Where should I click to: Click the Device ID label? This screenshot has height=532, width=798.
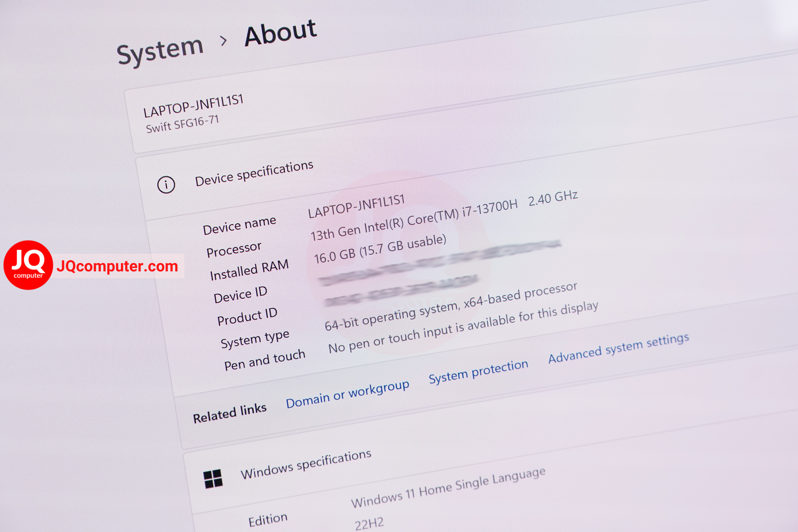(241, 295)
